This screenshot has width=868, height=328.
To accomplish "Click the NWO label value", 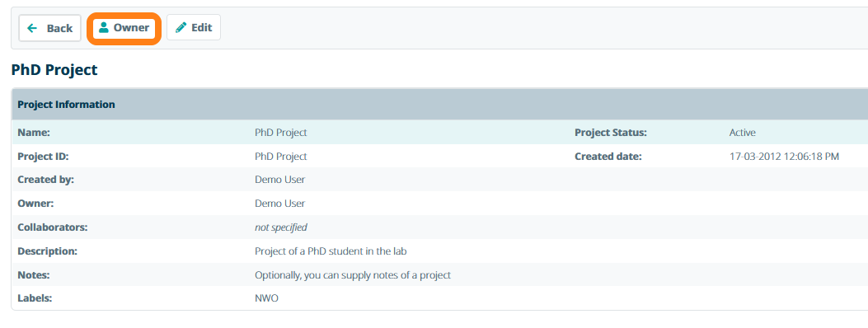I will coord(267,298).
